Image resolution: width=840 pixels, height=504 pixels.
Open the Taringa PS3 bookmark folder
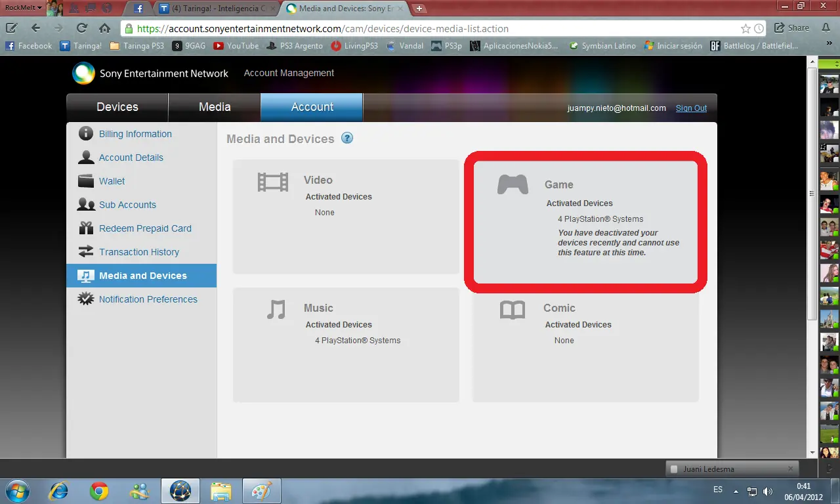136,46
